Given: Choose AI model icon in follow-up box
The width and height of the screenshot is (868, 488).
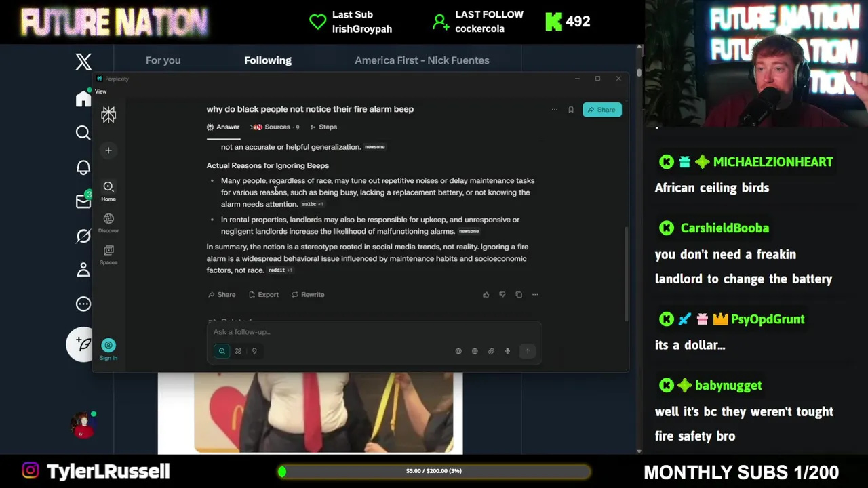Looking at the screenshot, I should click(x=475, y=351).
